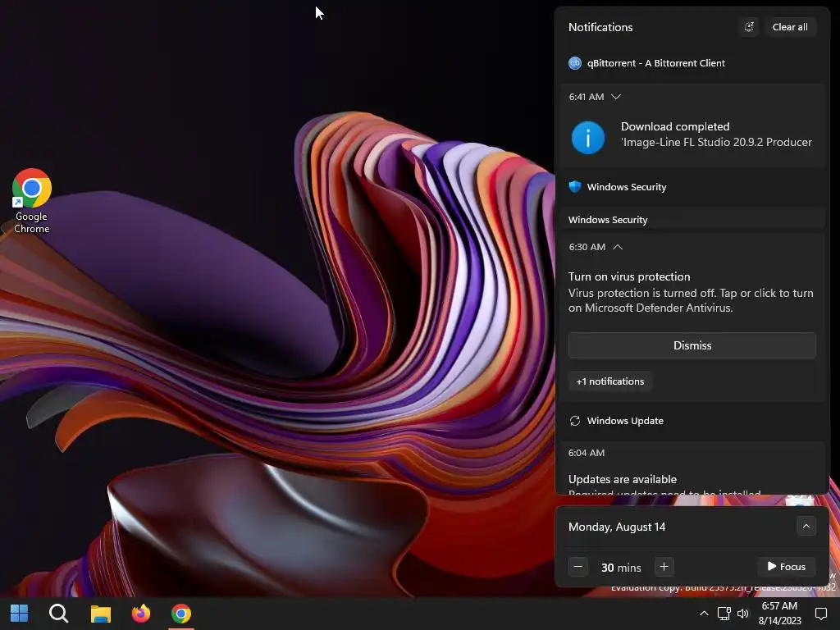Screen dimensions: 840x630
Task: Launch Firefox from the taskbar
Action: point(141,614)
